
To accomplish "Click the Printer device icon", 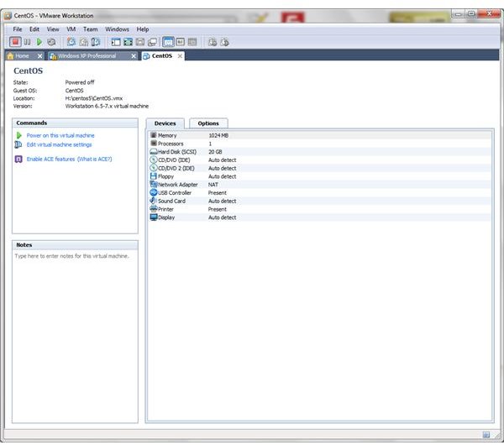I will [x=154, y=209].
